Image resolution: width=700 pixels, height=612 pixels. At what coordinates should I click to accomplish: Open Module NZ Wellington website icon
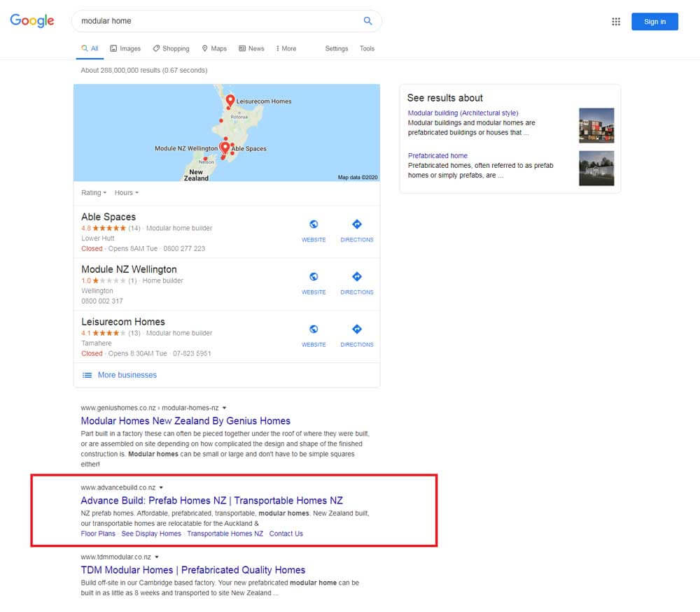[314, 277]
